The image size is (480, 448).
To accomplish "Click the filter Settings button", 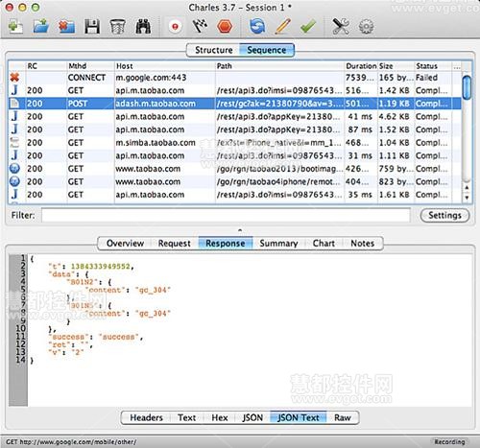I will 444,215.
